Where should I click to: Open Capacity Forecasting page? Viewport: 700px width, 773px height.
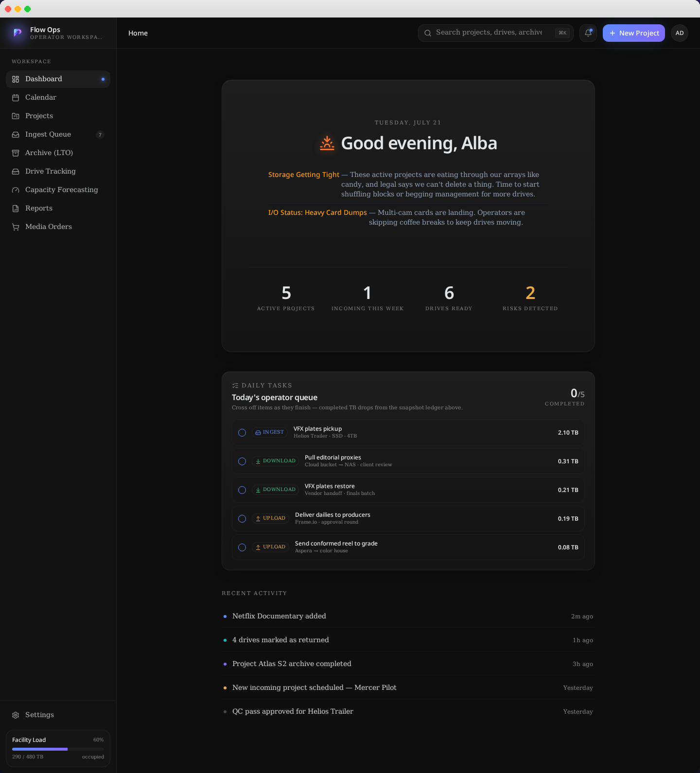point(58,190)
